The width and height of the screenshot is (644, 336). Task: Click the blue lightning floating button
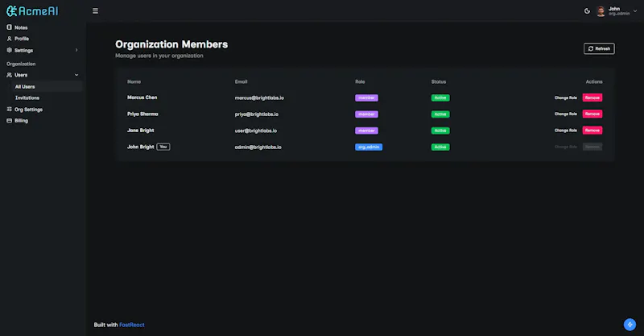point(630,325)
